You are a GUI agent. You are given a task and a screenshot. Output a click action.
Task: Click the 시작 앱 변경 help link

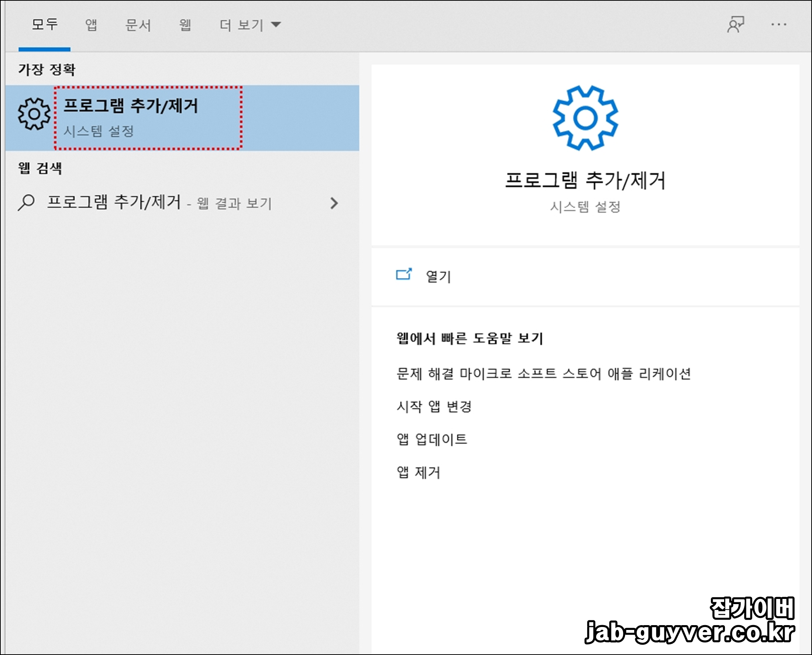(x=434, y=406)
